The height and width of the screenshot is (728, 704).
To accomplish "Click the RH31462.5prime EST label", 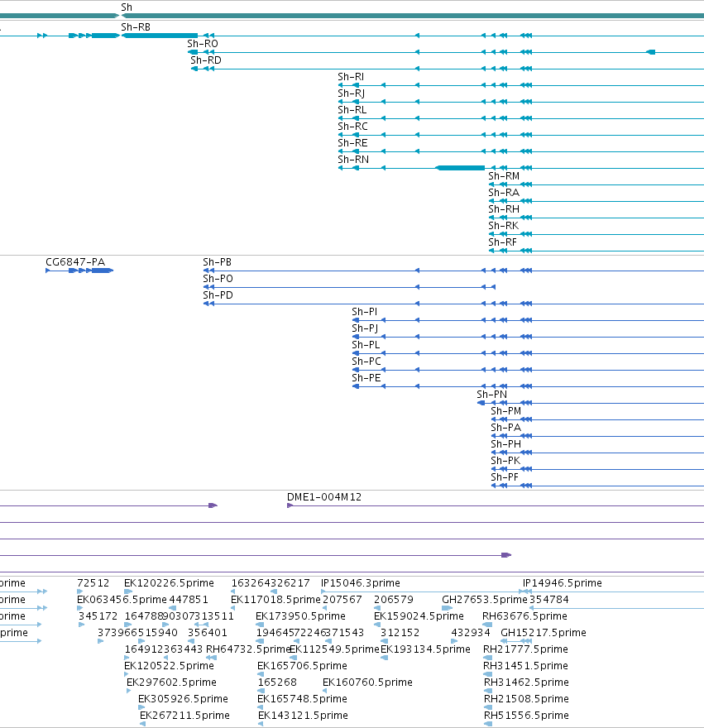I will point(526,682).
